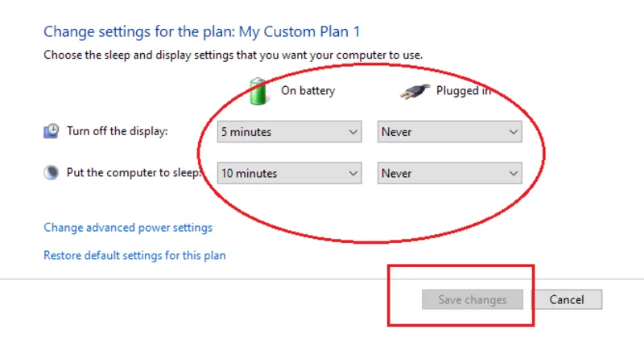
Task: Click the Turn off the display label
Action: 118,131
